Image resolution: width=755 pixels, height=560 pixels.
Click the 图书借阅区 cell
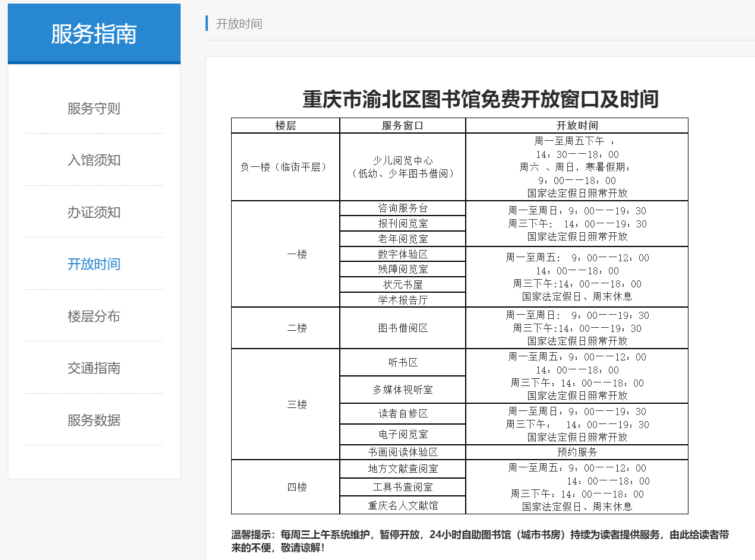[x=403, y=328]
